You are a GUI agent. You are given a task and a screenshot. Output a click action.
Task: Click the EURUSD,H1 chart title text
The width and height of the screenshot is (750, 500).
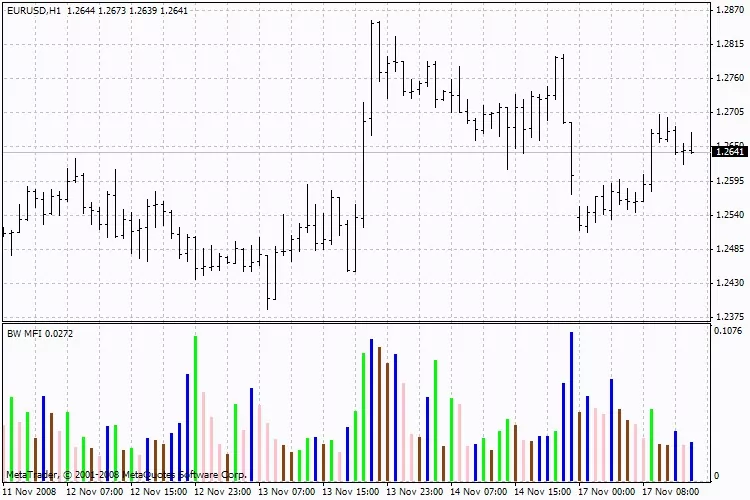tap(33, 10)
